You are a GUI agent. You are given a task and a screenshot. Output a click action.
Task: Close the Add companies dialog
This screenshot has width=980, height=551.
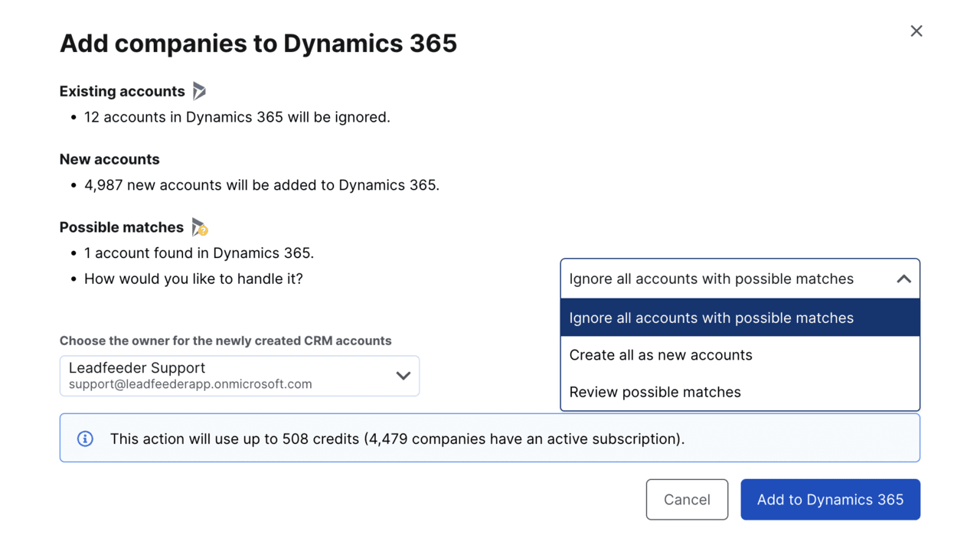[916, 31]
